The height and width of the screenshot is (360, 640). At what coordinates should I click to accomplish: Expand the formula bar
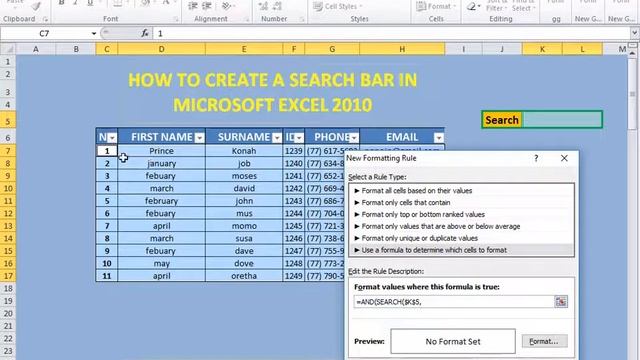tap(634, 33)
